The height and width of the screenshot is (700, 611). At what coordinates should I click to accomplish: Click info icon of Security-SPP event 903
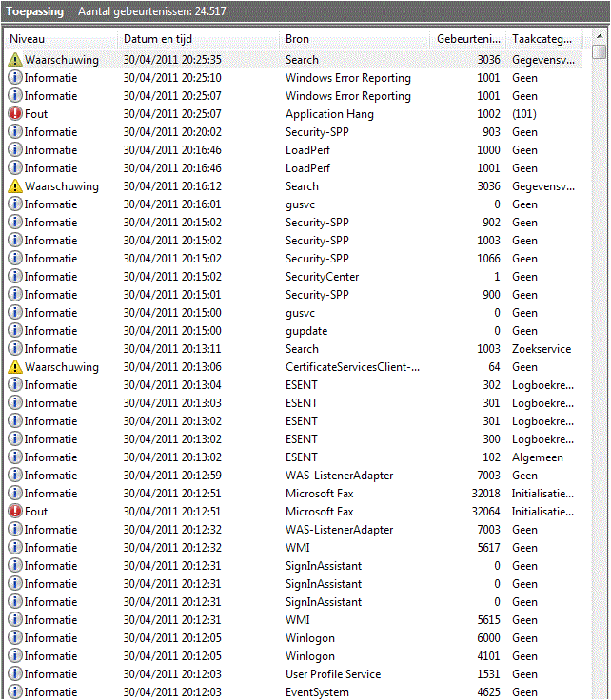coord(14,131)
